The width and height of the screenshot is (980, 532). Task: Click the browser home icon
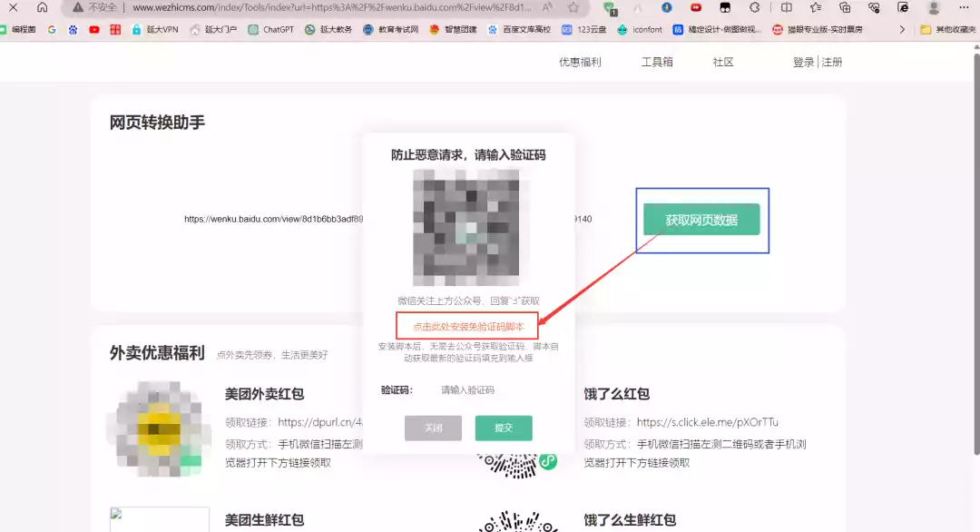pos(42,7)
